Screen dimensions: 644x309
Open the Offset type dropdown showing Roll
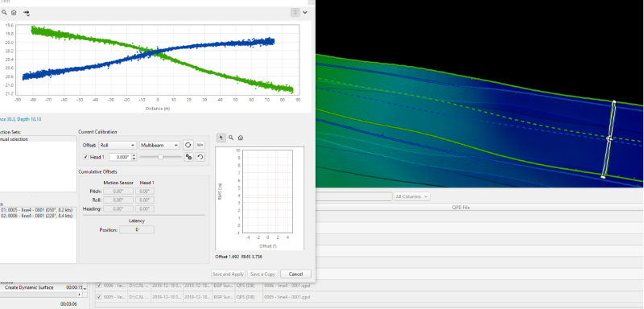click(x=118, y=146)
